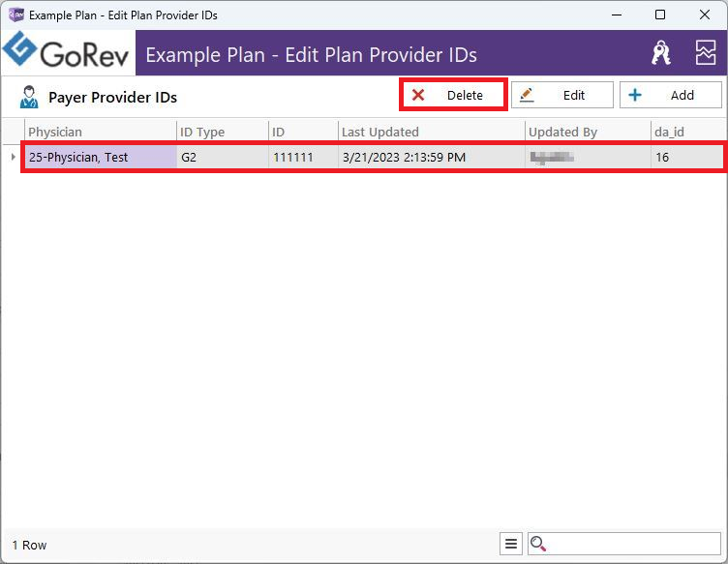This screenshot has height=564, width=728.
Task: Sort by ID column header
Action: (303, 132)
